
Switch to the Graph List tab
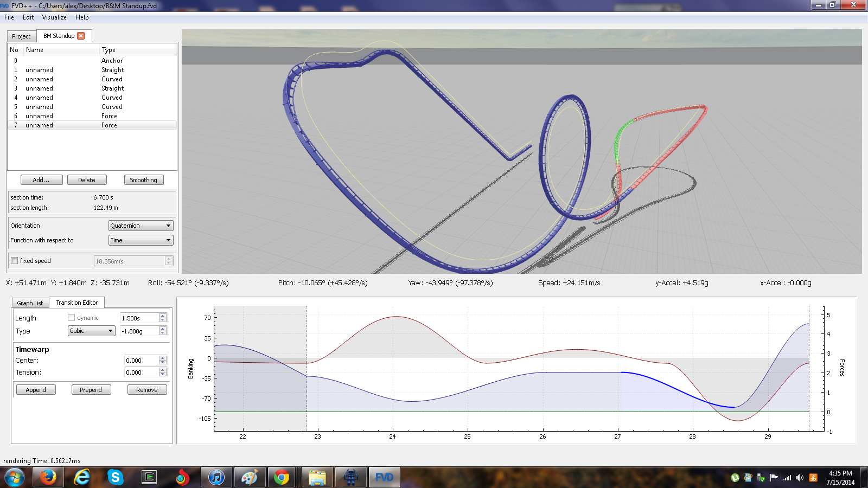click(x=30, y=303)
